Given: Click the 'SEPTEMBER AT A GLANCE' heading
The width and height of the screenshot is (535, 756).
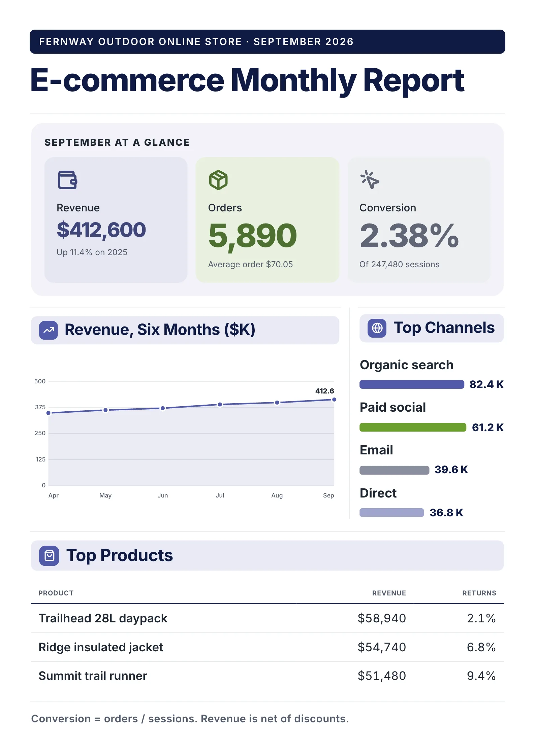Looking at the screenshot, I should [x=117, y=142].
